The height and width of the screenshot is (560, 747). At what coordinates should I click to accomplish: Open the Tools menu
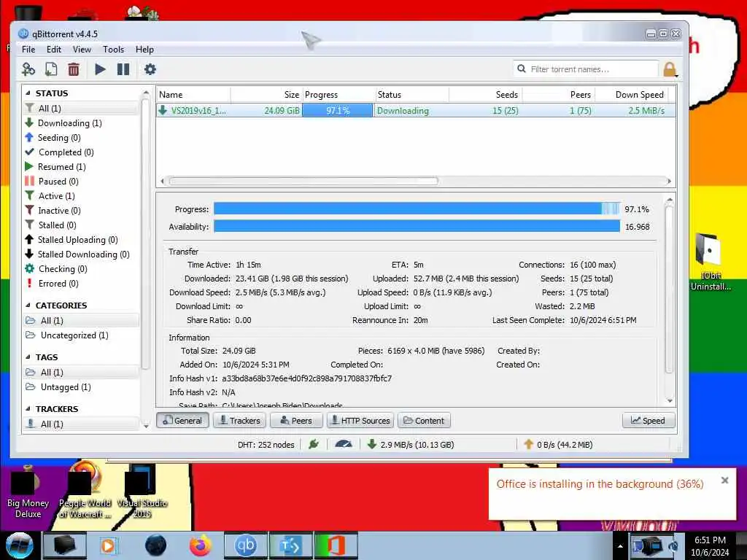[113, 50]
